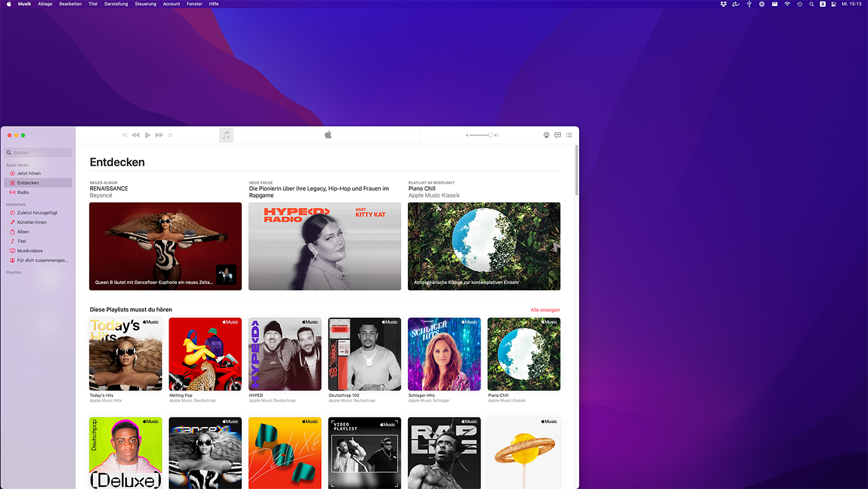
Task: Open the AirPlay output icon
Action: [546, 135]
